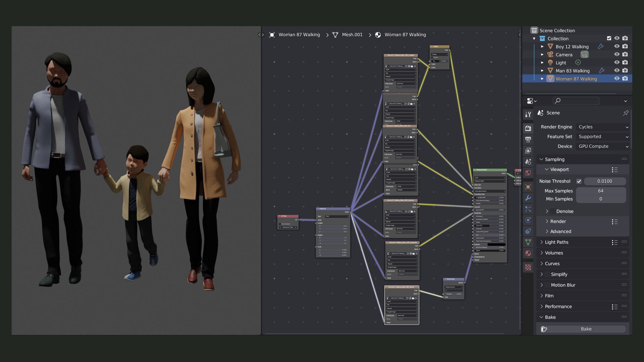This screenshot has height=362, width=644.
Task: Click the properties search field
Action: click(x=576, y=101)
